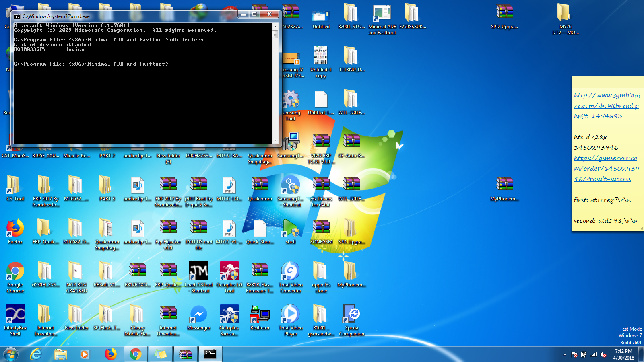
Task: Launch the Messenger shortcut
Action: [198, 318]
